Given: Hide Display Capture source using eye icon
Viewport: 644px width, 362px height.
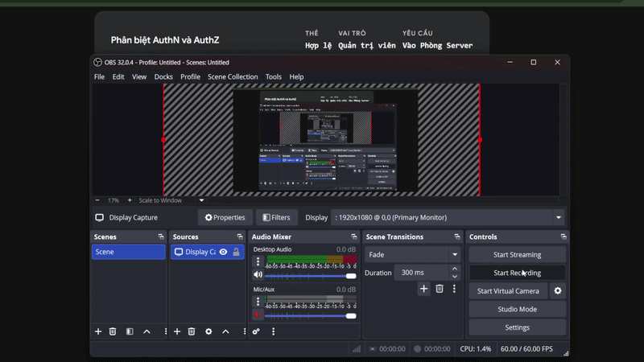Looking at the screenshot, I should click(223, 252).
